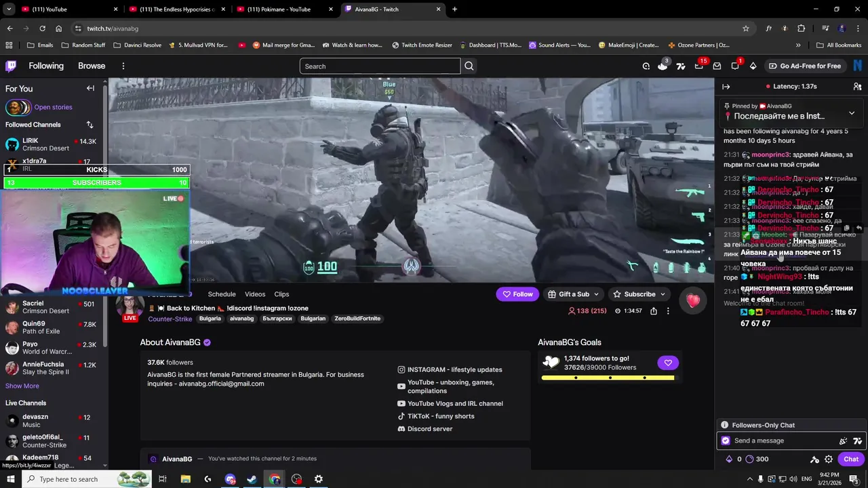Collapse the For You sidebar
868x488 pixels.
pyautogui.click(x=90, y=88)
